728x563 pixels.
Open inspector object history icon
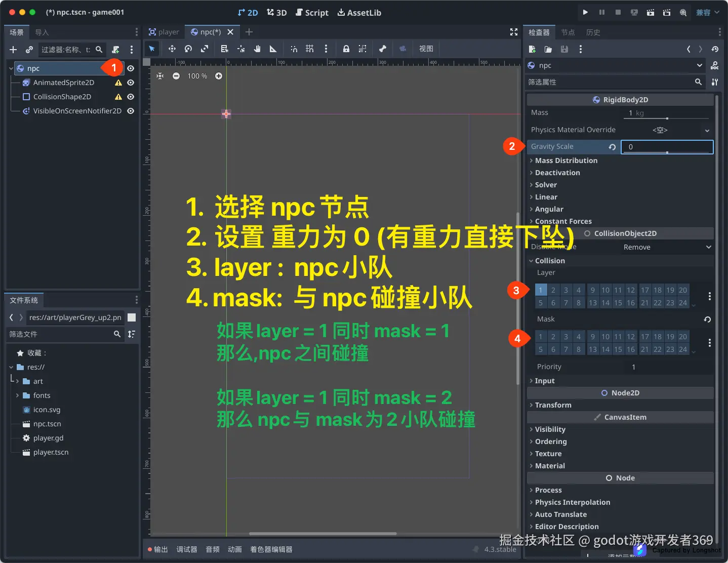[715, 49]
